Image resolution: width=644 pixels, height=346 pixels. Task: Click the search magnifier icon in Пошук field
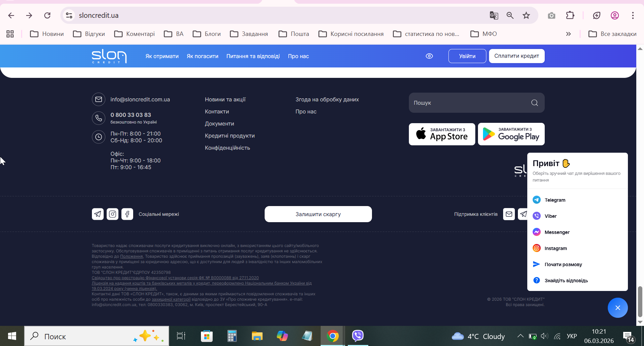pyautogui.click(x=535, y=103)
